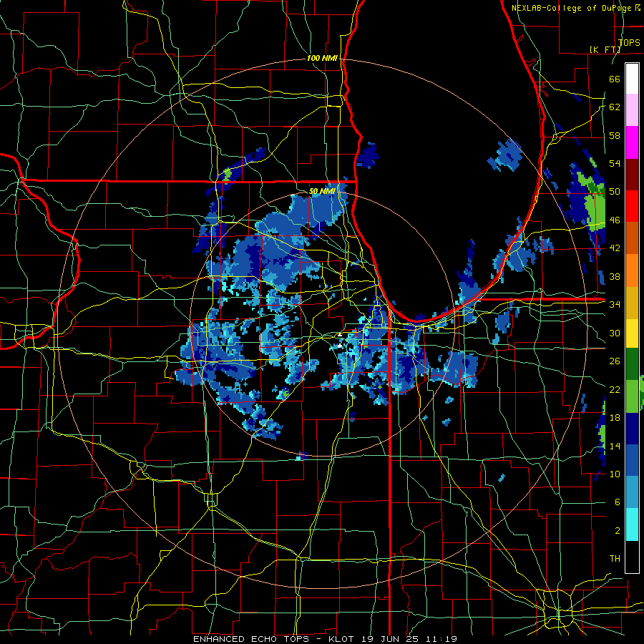
Task: Select the gold legend swatch
Action: click(632, 303)
